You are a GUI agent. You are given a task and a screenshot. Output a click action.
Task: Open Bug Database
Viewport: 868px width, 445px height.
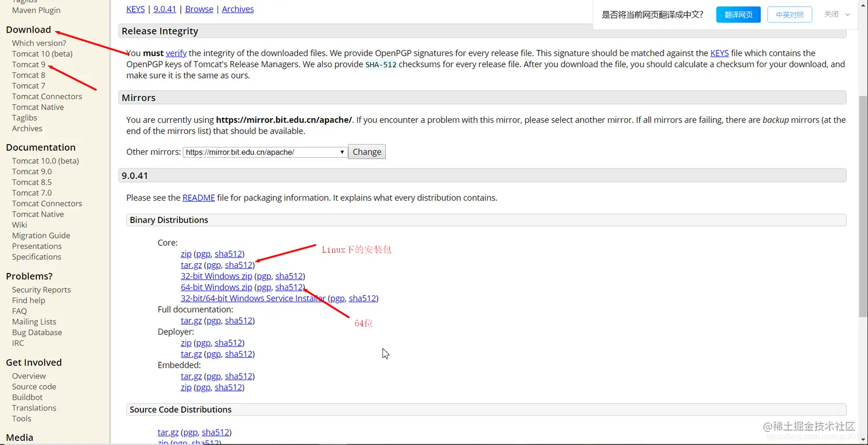click(x=37, y=333)
